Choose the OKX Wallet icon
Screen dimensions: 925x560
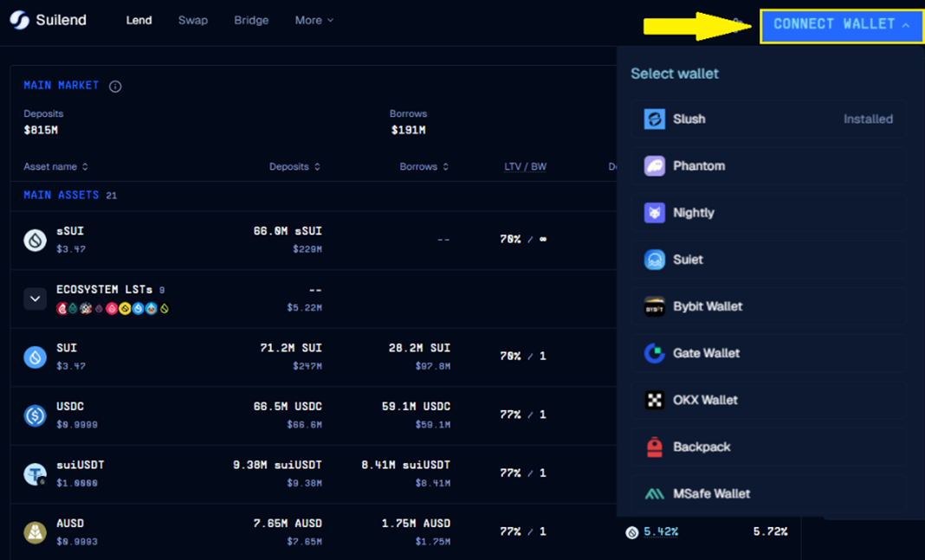tap(655, 400)
